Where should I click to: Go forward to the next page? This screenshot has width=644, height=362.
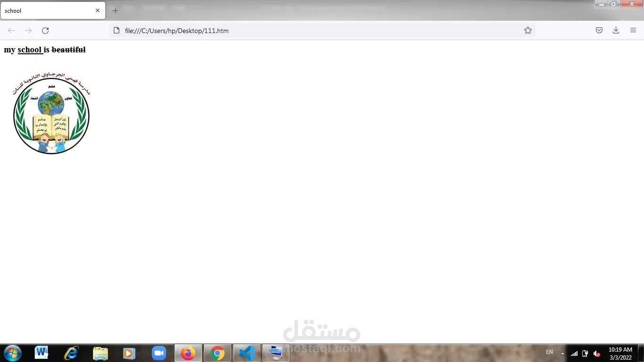[x=28, y=31]
